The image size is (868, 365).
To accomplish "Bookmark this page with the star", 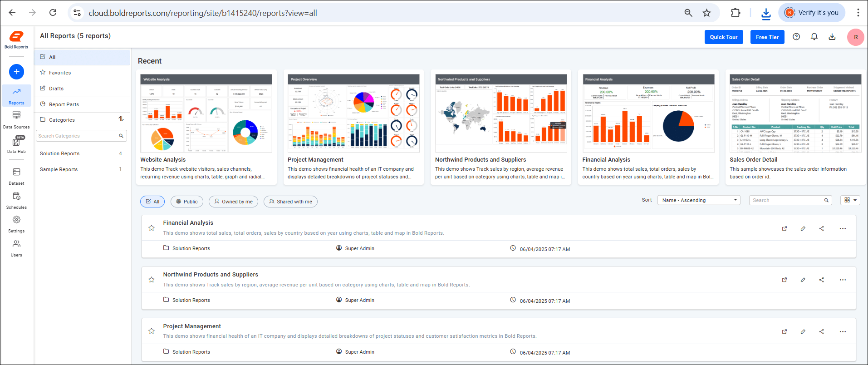I will point(706,13).
